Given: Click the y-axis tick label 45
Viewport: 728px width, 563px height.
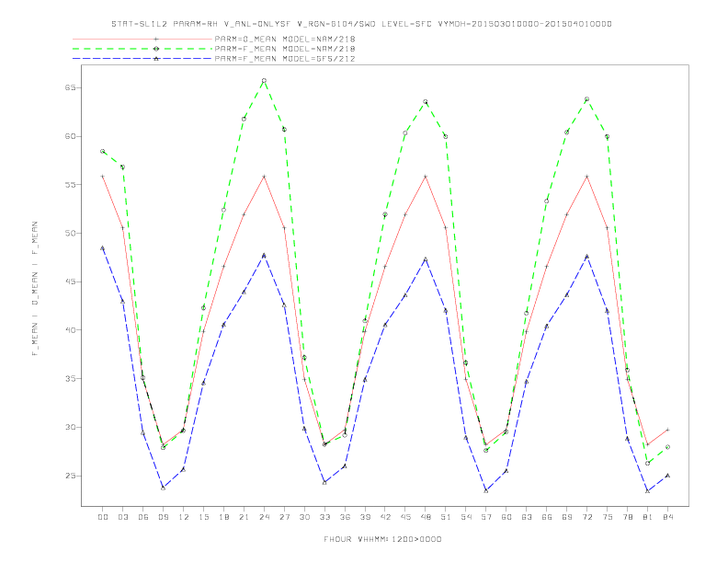Looking at the screenshot, I should [71, 281].
